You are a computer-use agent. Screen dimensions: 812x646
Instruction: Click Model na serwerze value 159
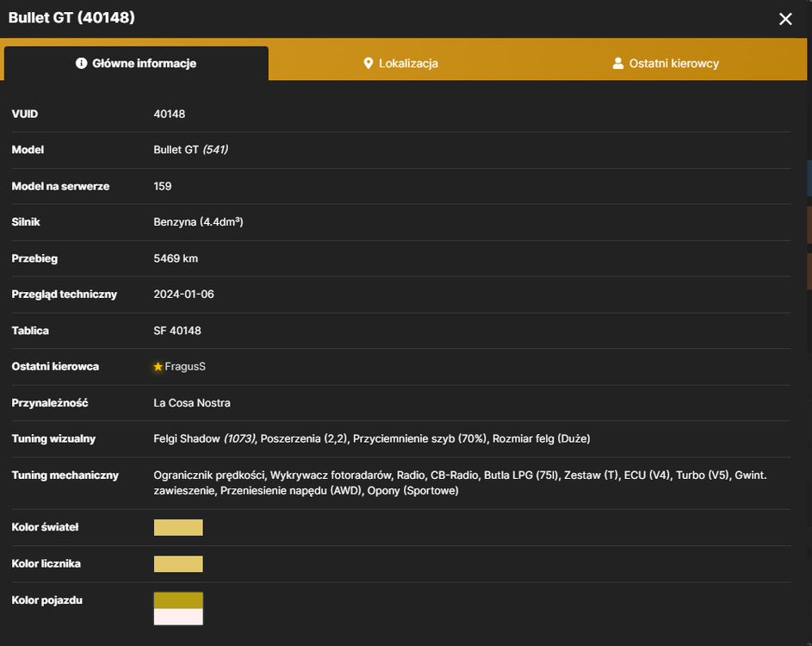pyautogui.click(x=163, y=186)
